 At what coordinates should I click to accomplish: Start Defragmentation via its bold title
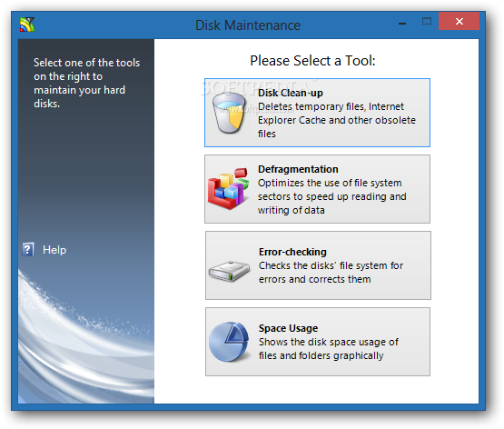tap(298, 169)
